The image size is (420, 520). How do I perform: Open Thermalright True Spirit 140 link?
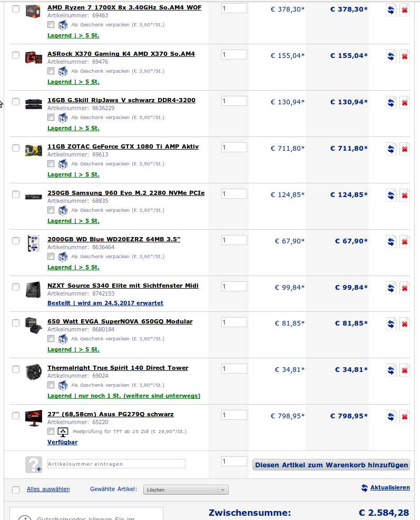118,368
